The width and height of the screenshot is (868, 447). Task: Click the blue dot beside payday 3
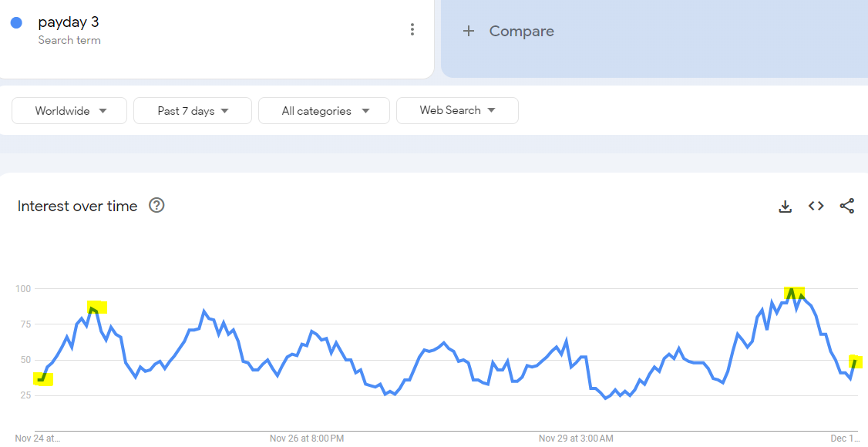[x=17, y=22]
